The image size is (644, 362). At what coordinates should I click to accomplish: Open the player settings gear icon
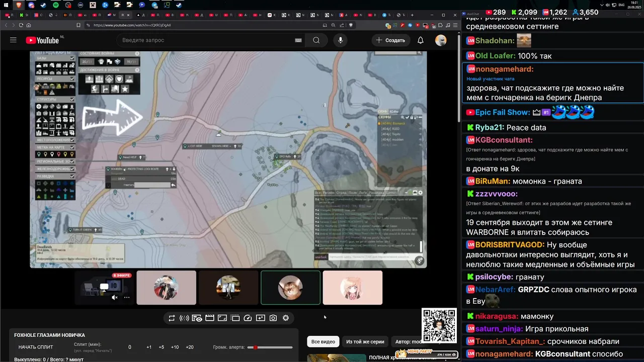pos(286,318)
